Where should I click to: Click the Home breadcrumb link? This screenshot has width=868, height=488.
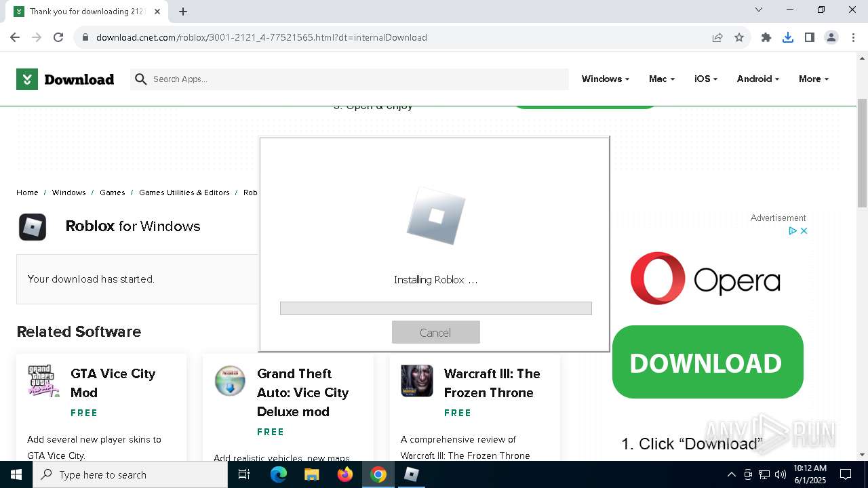27,192
